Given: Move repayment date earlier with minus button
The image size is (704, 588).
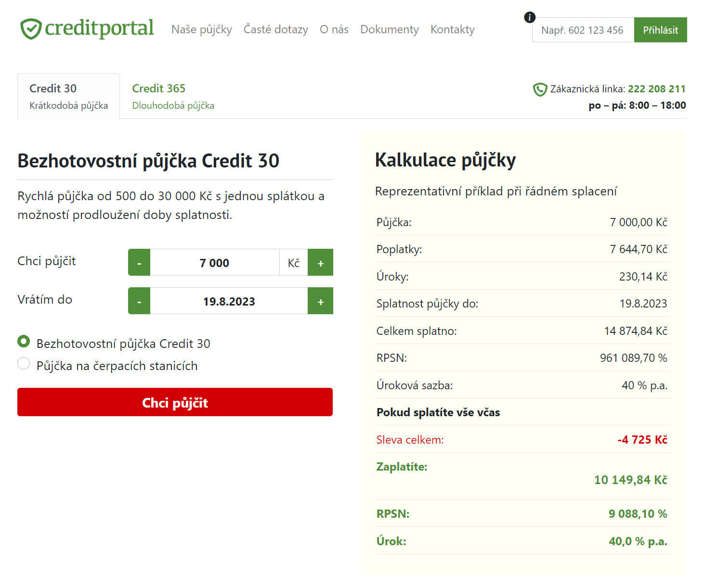Looking at the screenshot, I should pos(139,301).
